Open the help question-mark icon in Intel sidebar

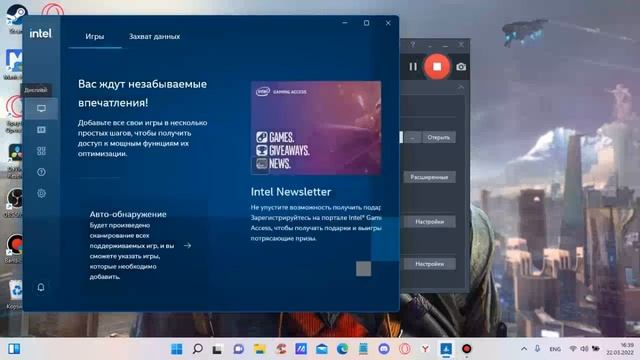coord(41,172)
